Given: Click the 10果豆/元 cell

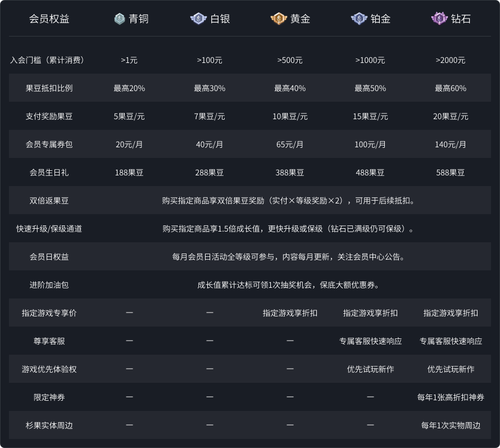Looking at the screenshot, I should pos(290,116).
